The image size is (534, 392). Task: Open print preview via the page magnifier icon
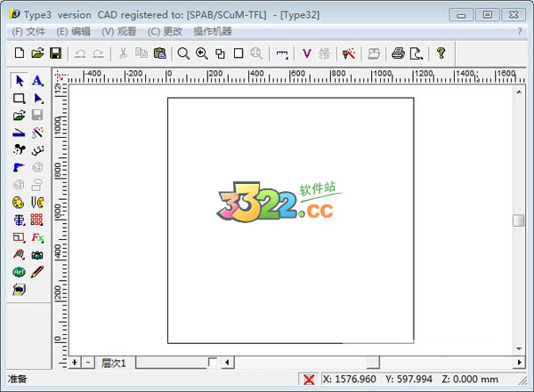click(x=417, y=53)
